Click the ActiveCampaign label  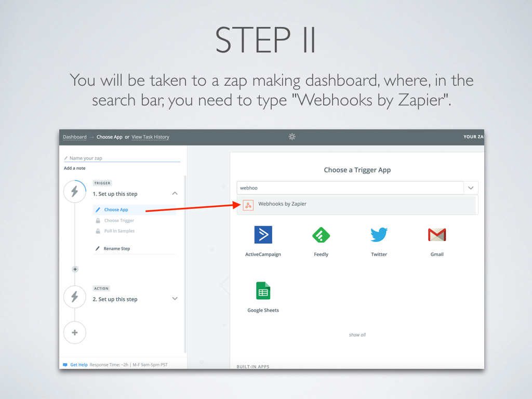[x=263, y=255]
